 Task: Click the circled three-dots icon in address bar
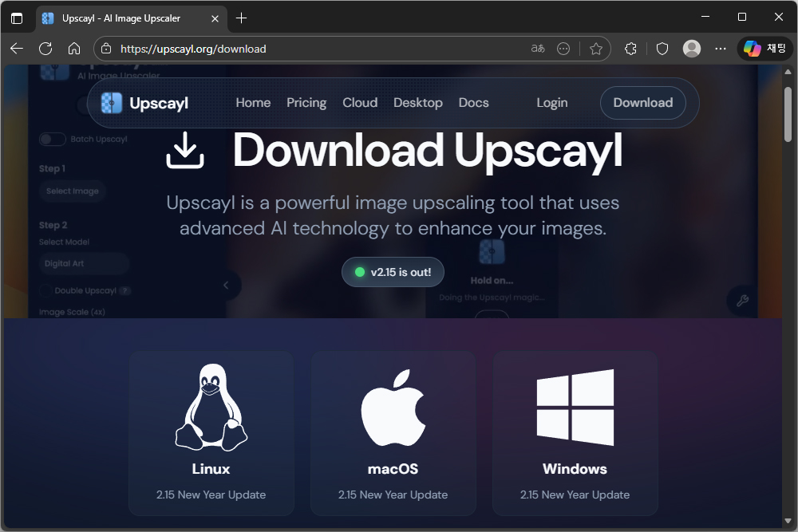[563, 49]
